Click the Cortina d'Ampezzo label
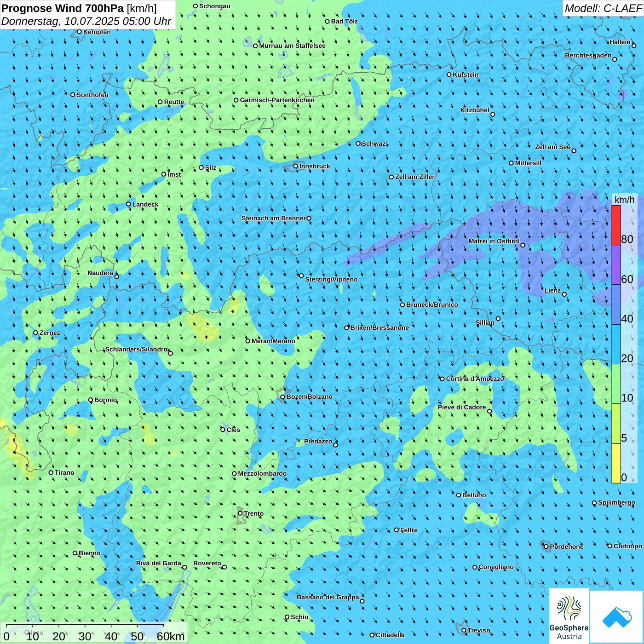Viewport: 644px width, 644px height. (475, 379)
